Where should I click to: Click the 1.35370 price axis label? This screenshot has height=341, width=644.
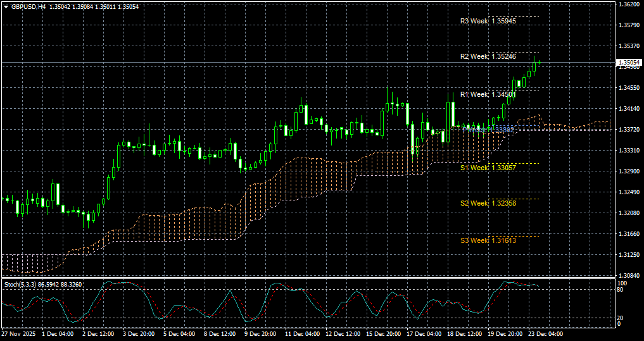click(628, 46)
